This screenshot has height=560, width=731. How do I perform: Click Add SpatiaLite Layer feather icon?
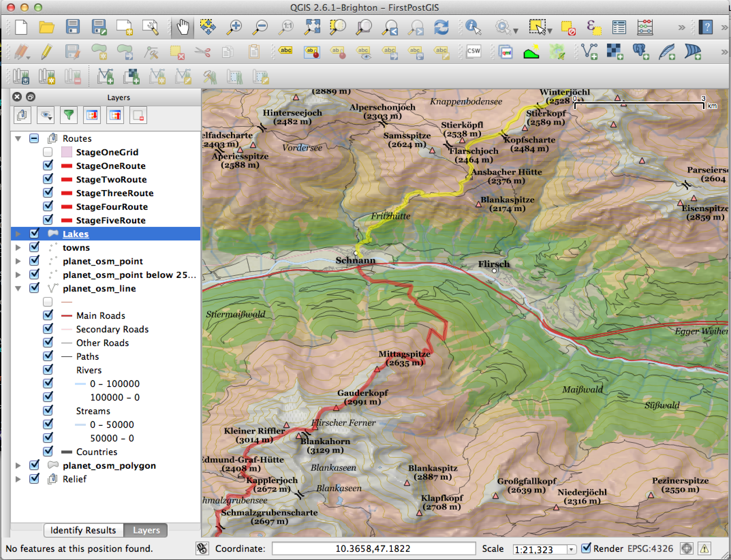pos(667,52)
